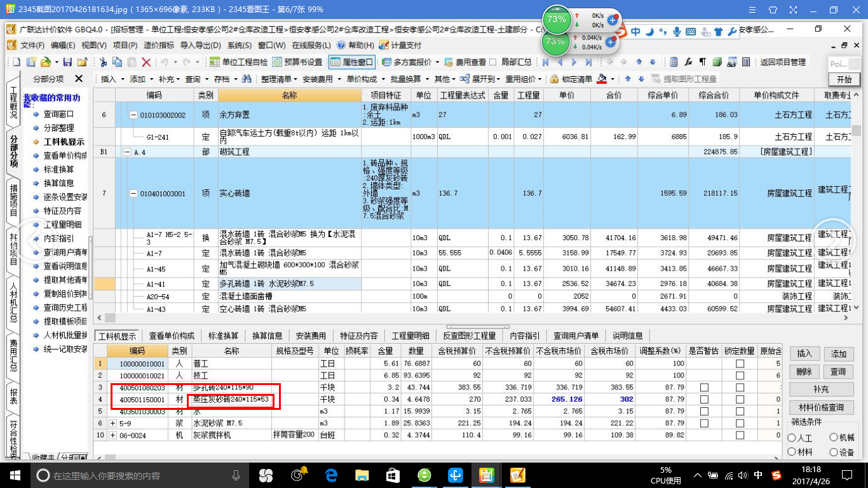Open the 插入 dropdown in toolbar

(112, 79)
